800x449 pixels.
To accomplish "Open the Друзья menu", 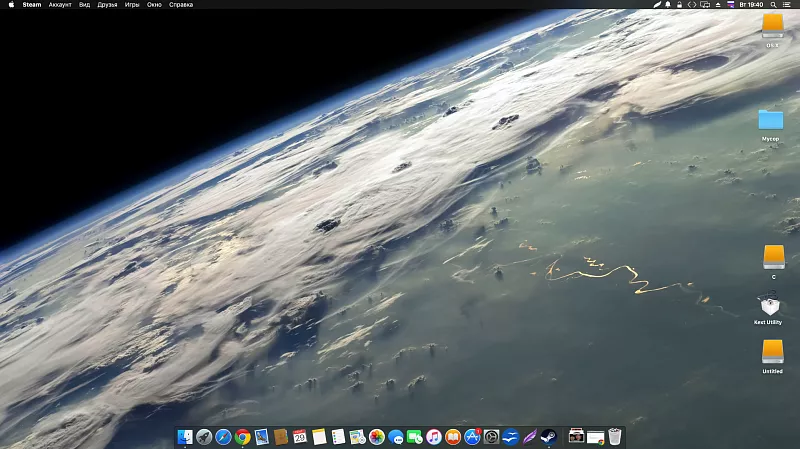I will 107,5.
